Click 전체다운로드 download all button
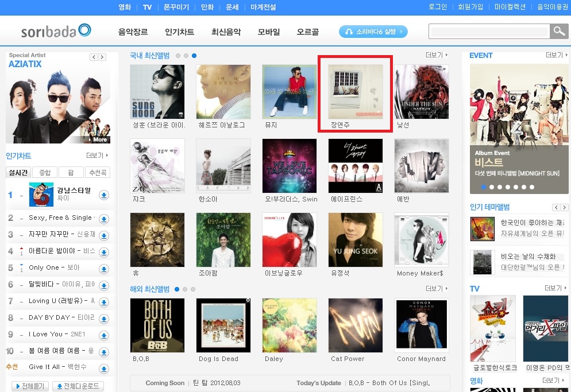Viewport: 571px width, 392px height. point(78,386)
